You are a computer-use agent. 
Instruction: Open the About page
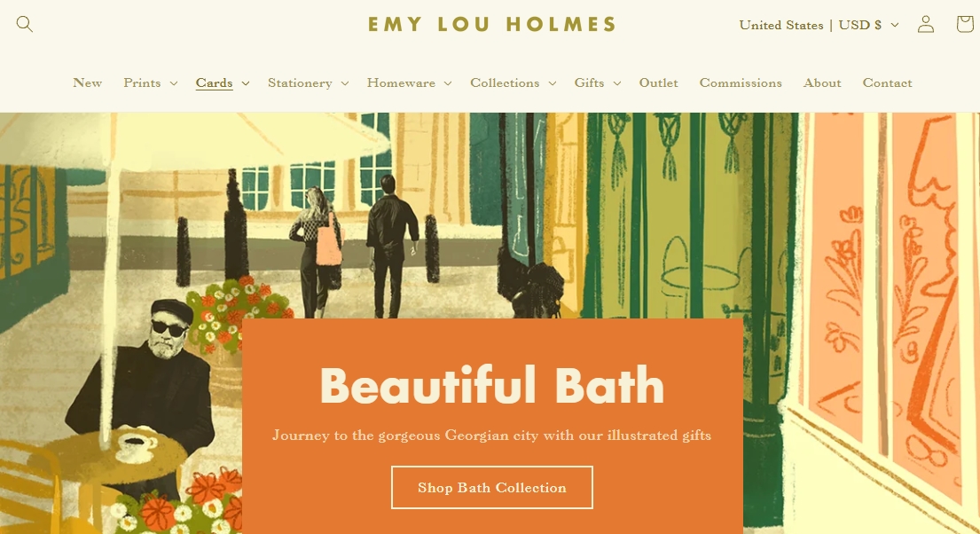[x=822, y=83]
